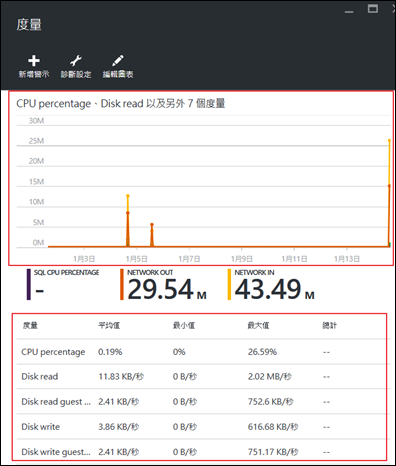Image resolution: width=396 pixels, height=466 pixels.
Task: Minimize the metrics blade
Action: pyautogui.click(x=349, y=12)
